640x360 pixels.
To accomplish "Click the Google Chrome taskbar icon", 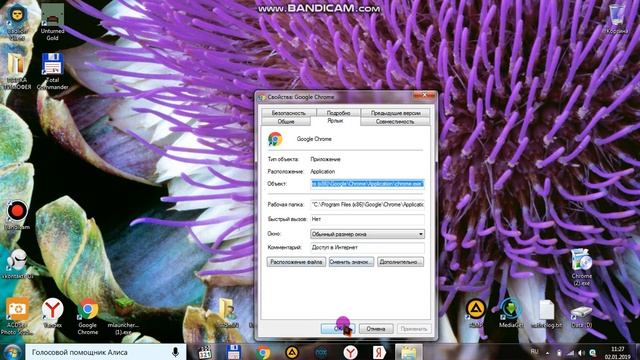I will coord(263,352).
